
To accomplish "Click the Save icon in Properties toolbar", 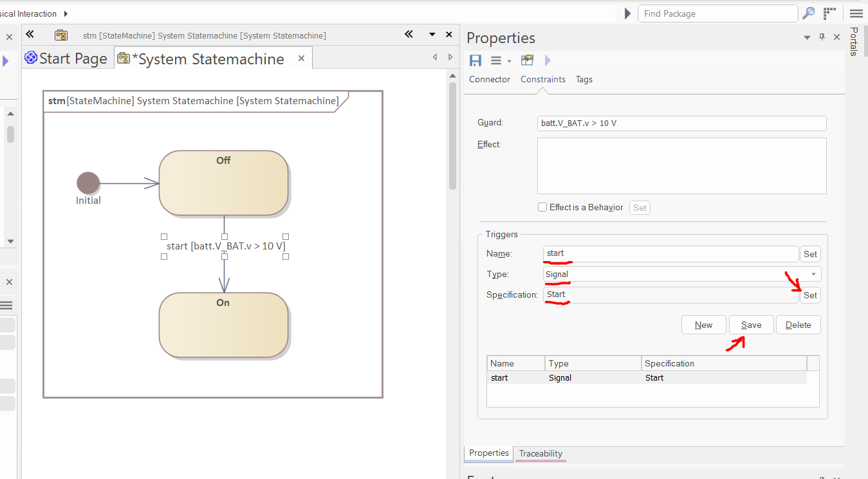I will tap(476, 60).
